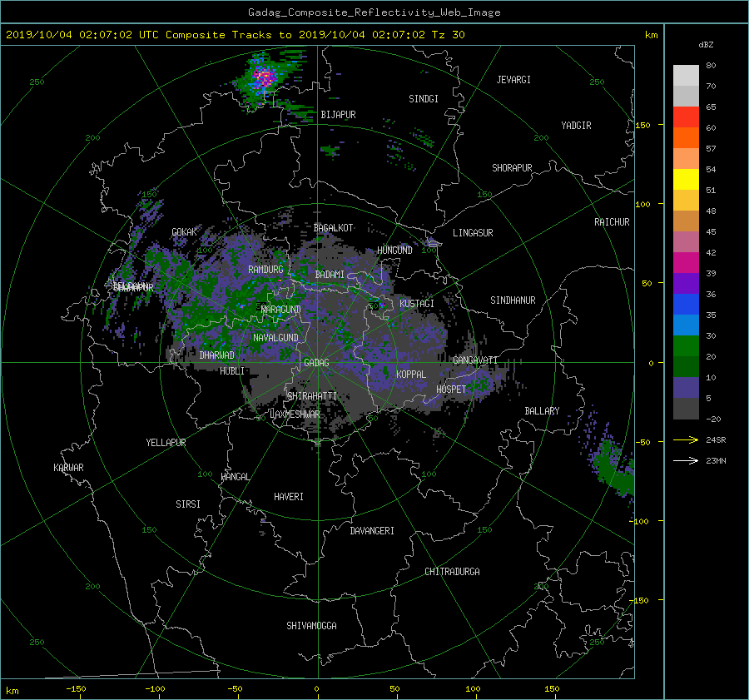Click the purple 36 dBZ legend swatch
Image resolution: width=749 pixels, height=700 pixels.
pyautogui.click(x=686, y=283)
